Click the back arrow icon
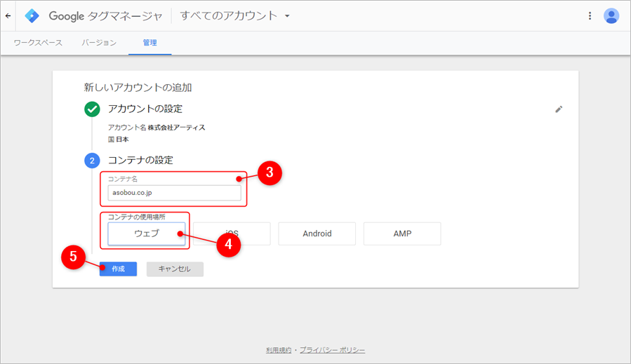The image size is (631, 364). tap(8, 16)
